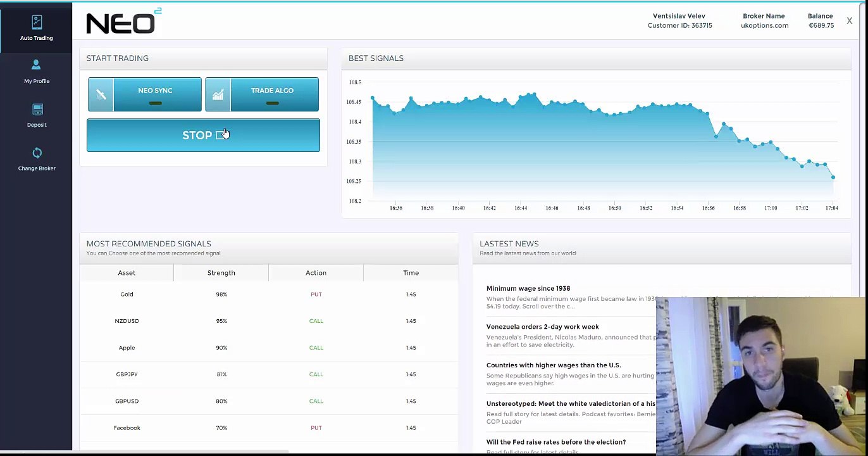Select the Change Broker menu label
The height and width of the screenshot is (456, 868).
pyautogui.click(x=37, y=168)
